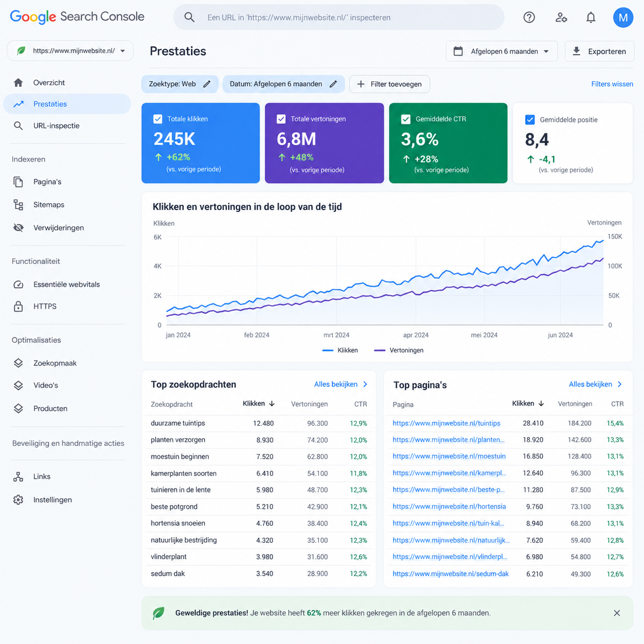
Task: Open the property selector dropdown arrow
Action: pos(123,51)
